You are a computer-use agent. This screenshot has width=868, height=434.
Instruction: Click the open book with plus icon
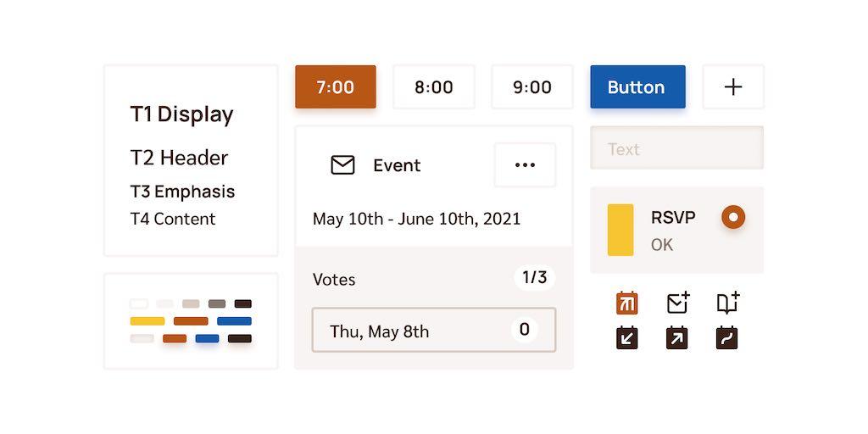click(728, 303)
